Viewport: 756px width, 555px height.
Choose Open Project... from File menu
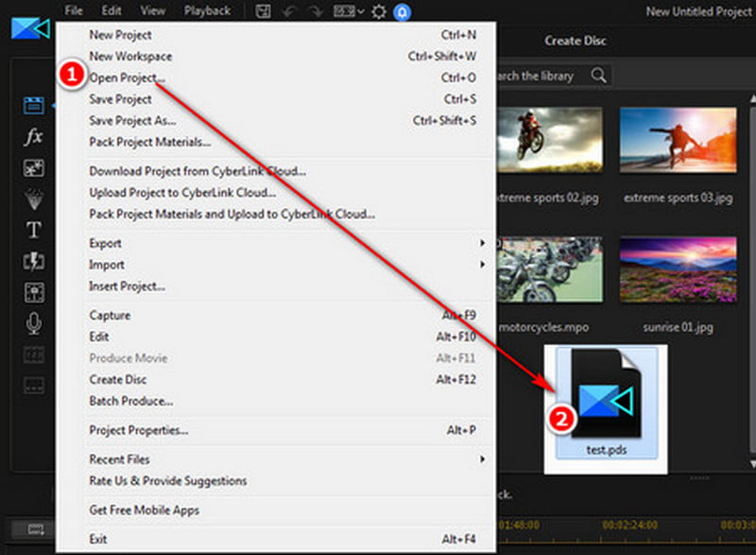pyautogui.click(x=127, y=78)
